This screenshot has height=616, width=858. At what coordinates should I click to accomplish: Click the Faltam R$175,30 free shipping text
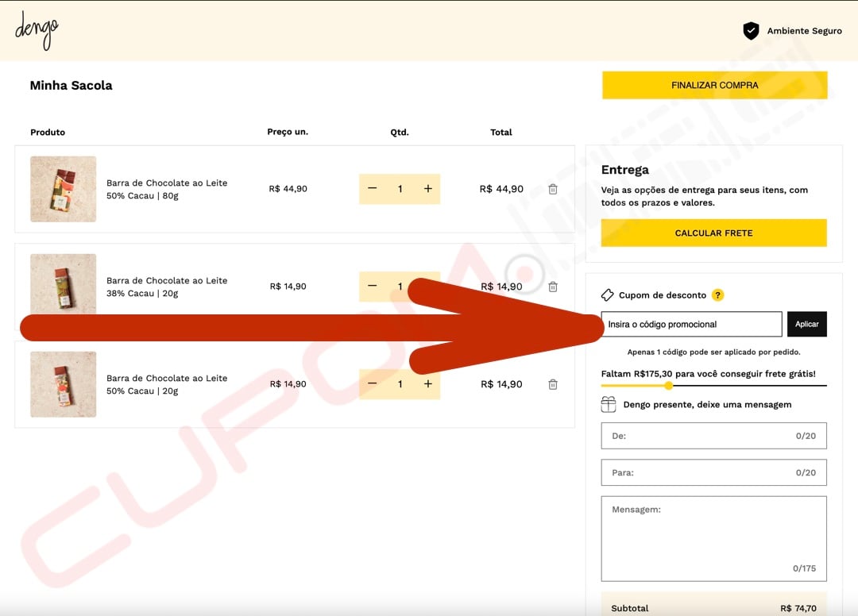click(708, 374)
